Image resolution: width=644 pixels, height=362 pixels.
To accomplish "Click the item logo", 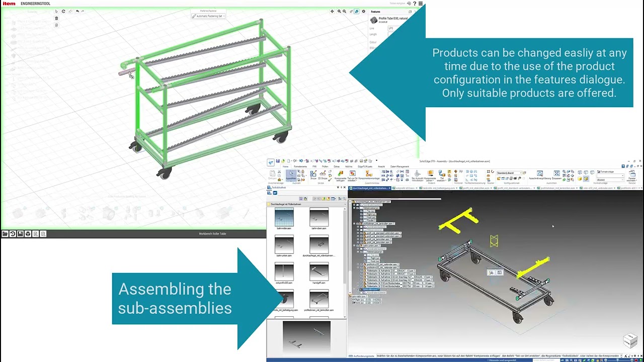I will 9,4.
